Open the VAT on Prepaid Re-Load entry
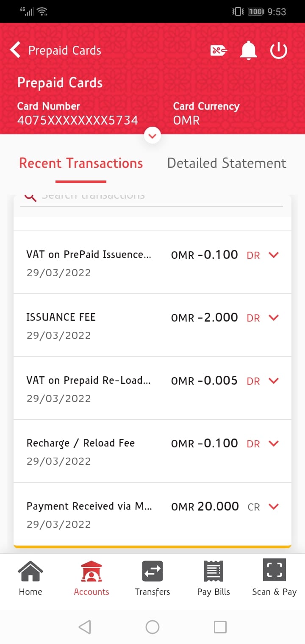Screen dimensions: 305x644 pyautogui.click(x=274, y=381)
